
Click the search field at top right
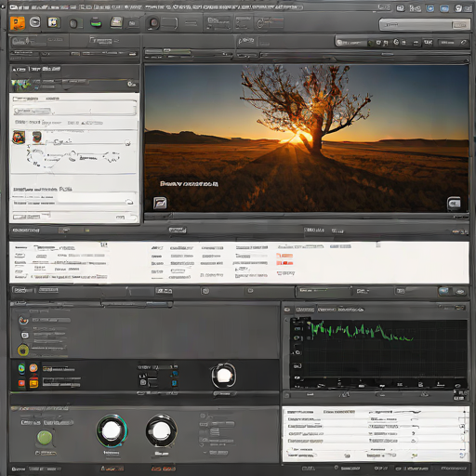(424, 25)
